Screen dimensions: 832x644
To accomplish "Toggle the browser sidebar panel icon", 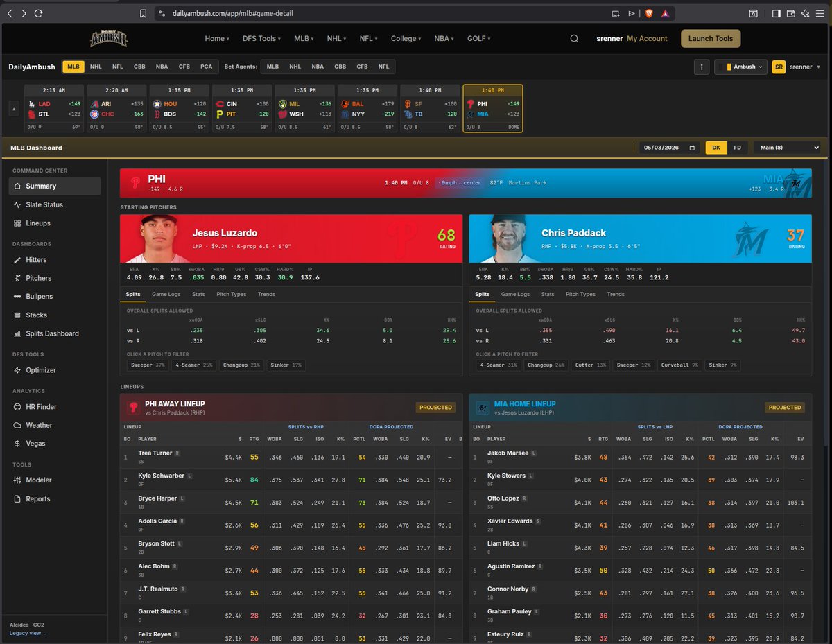I will [x=776, y=13].
